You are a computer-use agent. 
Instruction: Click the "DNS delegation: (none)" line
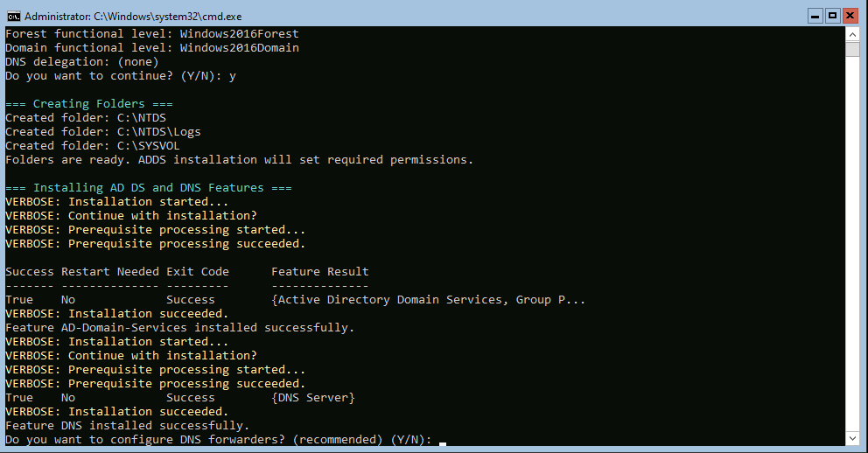pyautogui.click(x=81, y=62)
